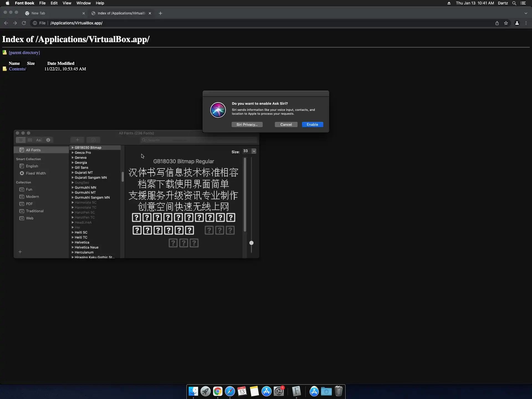The width and height of the screenshot is (532, 399).
Task: Toggle enable/disable font checkmark button
Action: tap(93, 140)
